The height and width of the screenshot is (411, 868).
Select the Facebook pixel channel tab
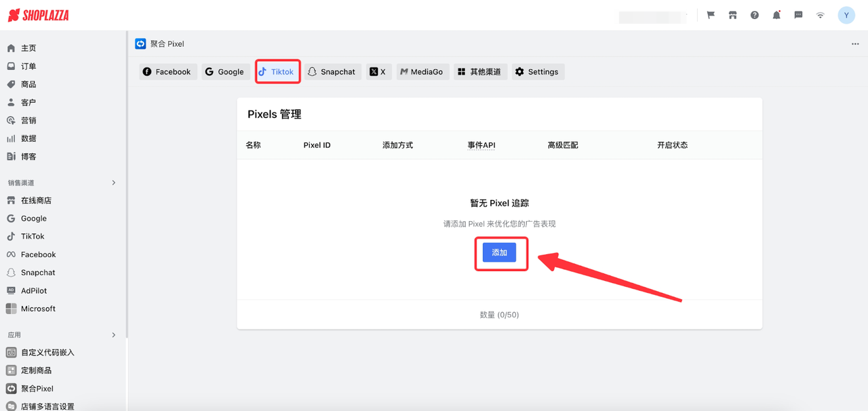click(167, 71)
